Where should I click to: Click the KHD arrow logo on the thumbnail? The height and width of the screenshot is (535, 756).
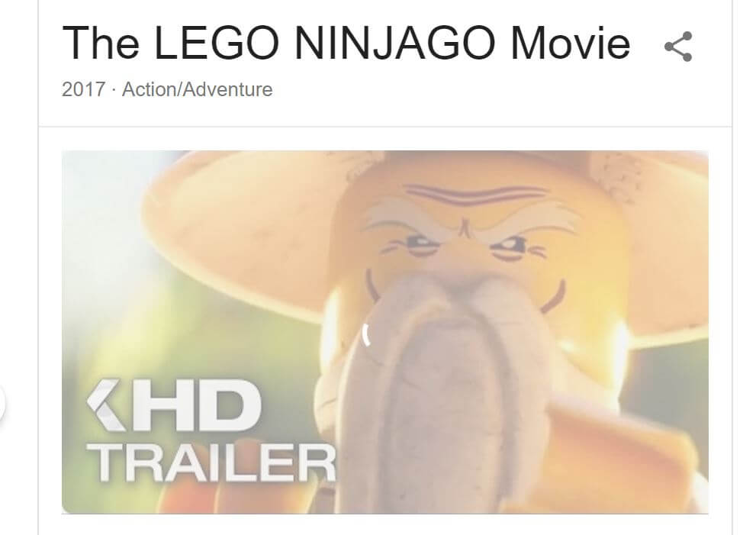pos(103,404)
